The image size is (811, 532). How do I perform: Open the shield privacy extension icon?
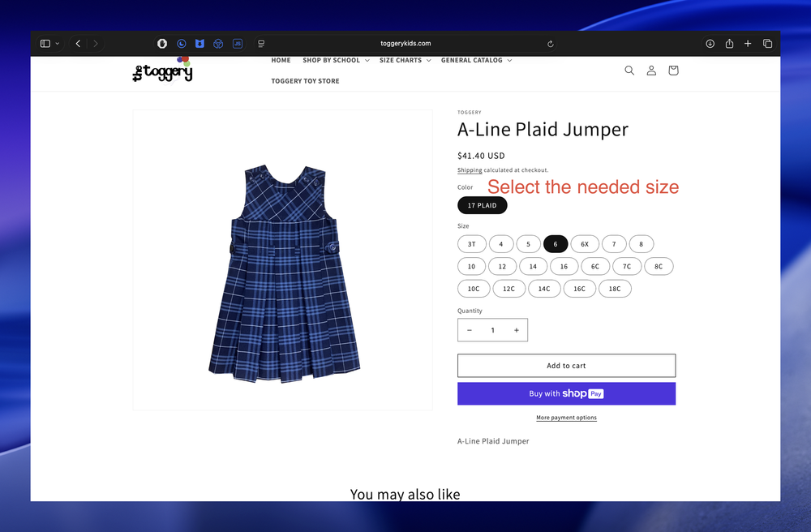162,44
